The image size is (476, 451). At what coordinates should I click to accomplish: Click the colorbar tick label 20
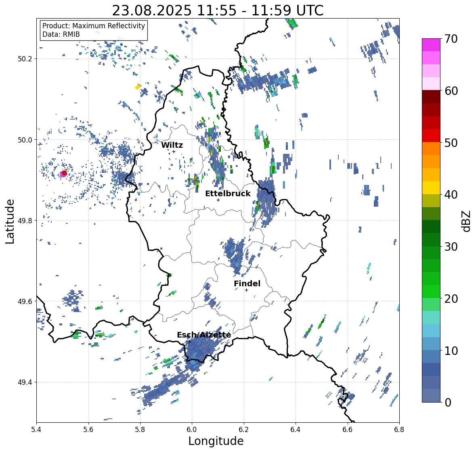tap(451, 299)
